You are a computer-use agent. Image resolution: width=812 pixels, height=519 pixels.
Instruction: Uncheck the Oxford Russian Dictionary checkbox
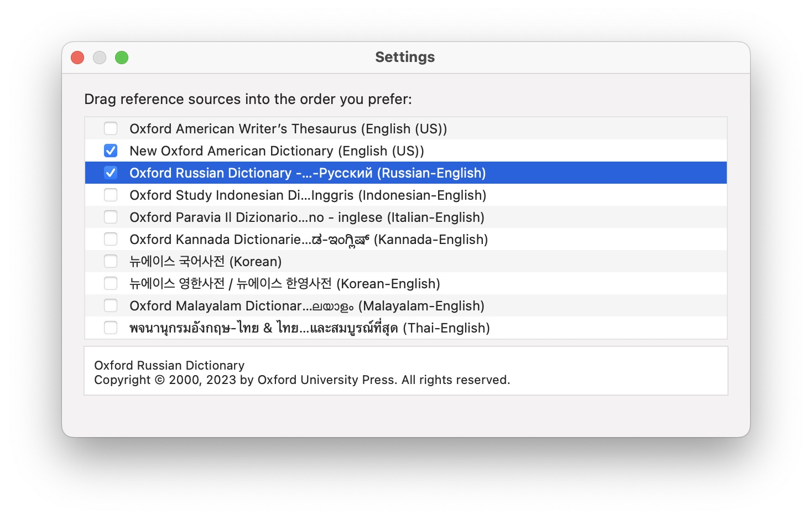(x=111, y=173)
